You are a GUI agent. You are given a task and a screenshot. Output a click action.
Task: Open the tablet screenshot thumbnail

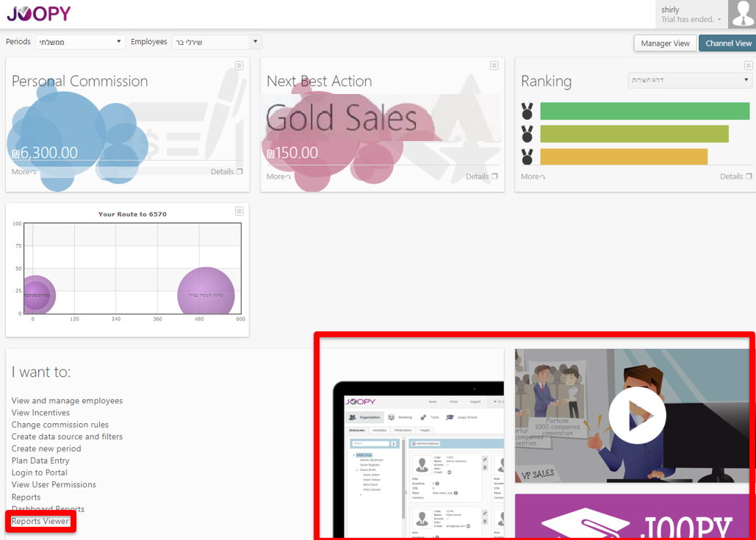tap(418, 459)
